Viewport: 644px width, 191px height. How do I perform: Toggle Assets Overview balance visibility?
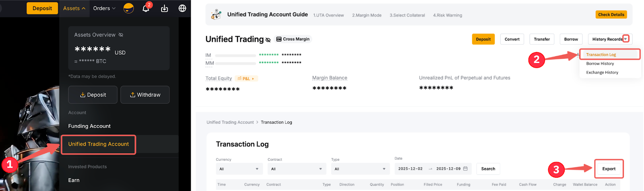pos(121,35)
